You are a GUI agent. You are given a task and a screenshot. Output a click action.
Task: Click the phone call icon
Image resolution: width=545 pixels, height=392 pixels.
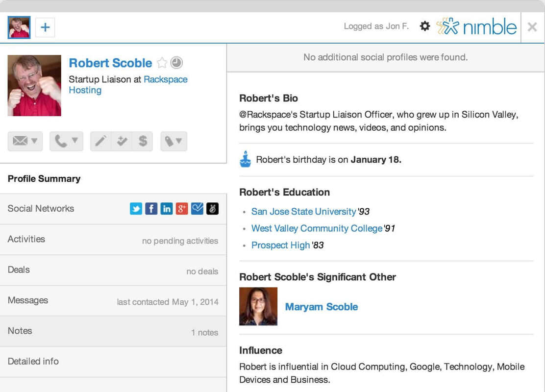(x=62, y=141)
